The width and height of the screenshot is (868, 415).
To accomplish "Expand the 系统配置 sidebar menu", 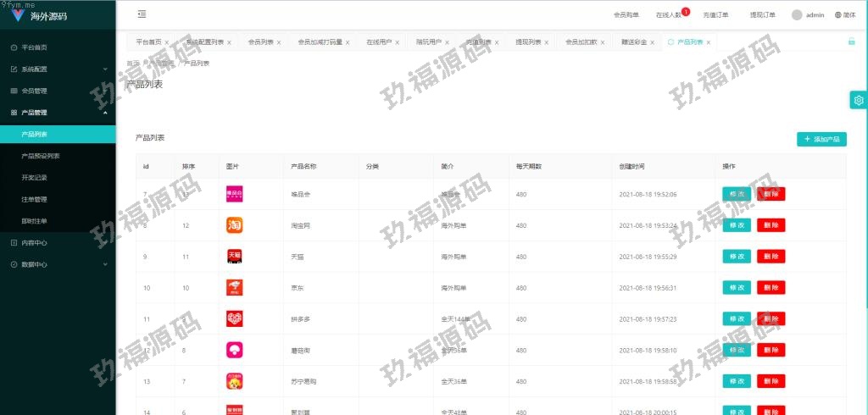I will pyautogui.click(x=58, y=69).
